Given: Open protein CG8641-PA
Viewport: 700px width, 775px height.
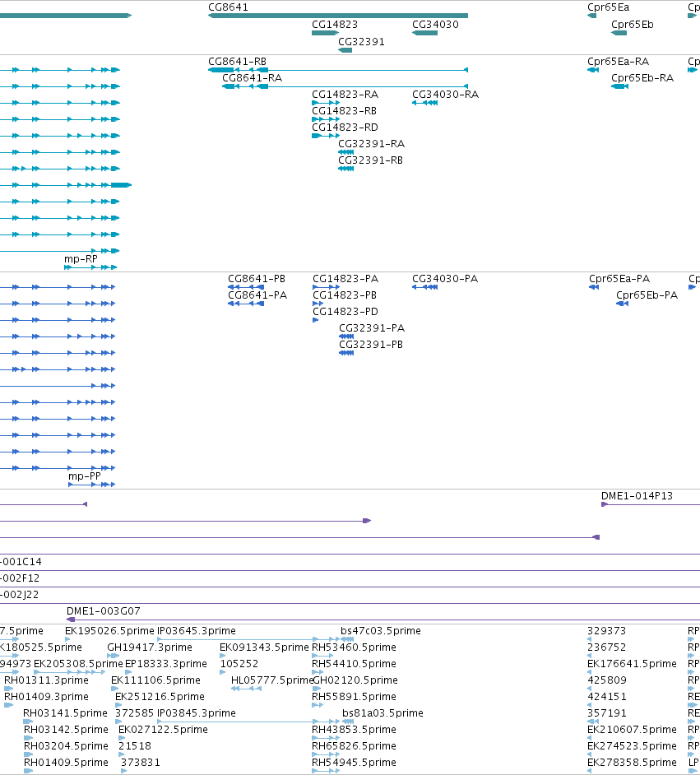Looking at the screenshot, I should pos(245,304).
